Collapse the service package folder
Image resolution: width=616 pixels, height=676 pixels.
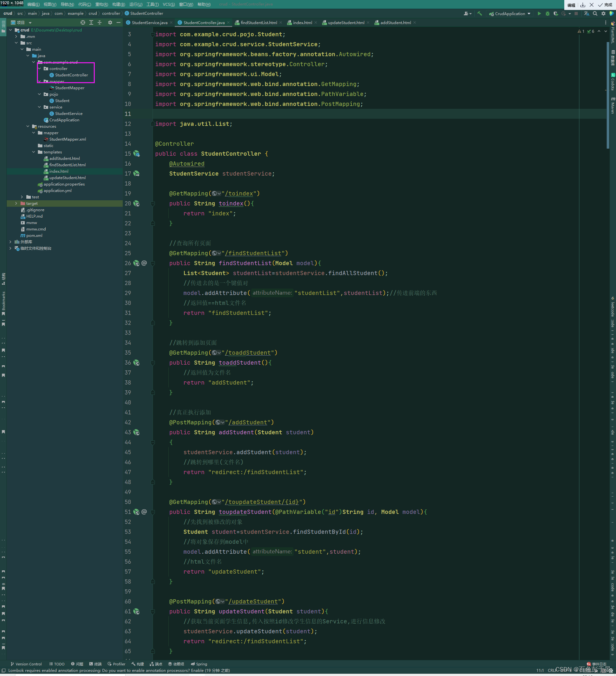click(x=40, y=107)
